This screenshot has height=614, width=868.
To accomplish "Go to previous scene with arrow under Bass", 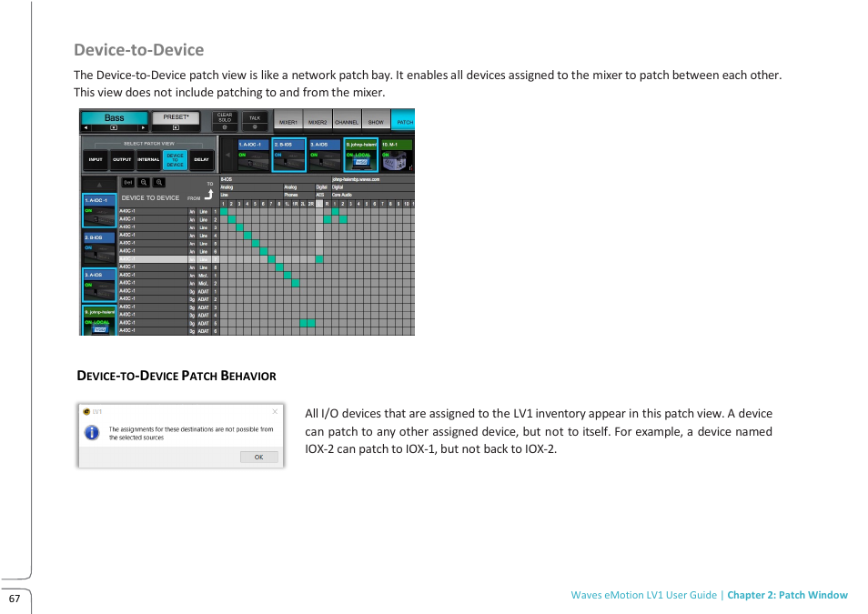I will [x=86, y=128].
